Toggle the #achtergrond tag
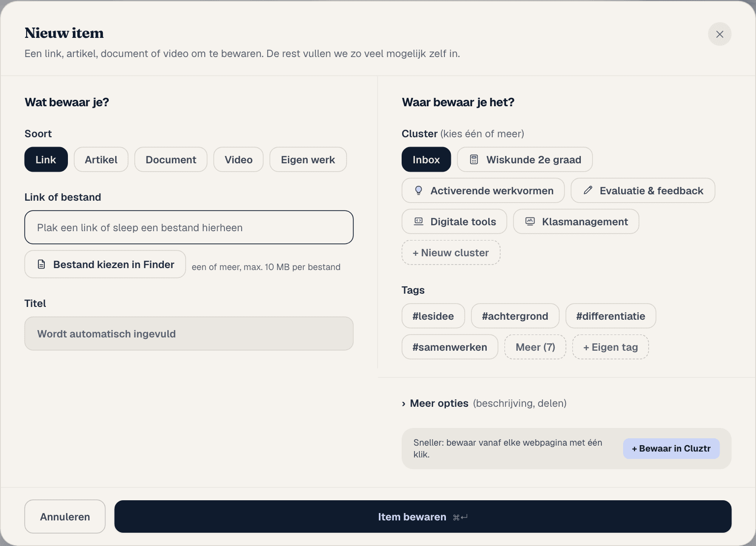Image resolution: width=756 pixels, height=546 pixels. pyautogui.click(x=515, y=316)
